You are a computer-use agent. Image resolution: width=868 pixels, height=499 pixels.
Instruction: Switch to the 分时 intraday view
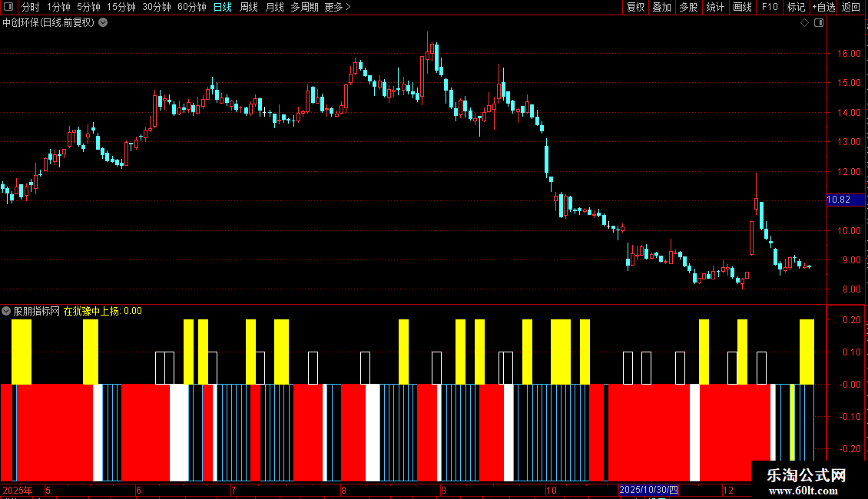(31, 7)
